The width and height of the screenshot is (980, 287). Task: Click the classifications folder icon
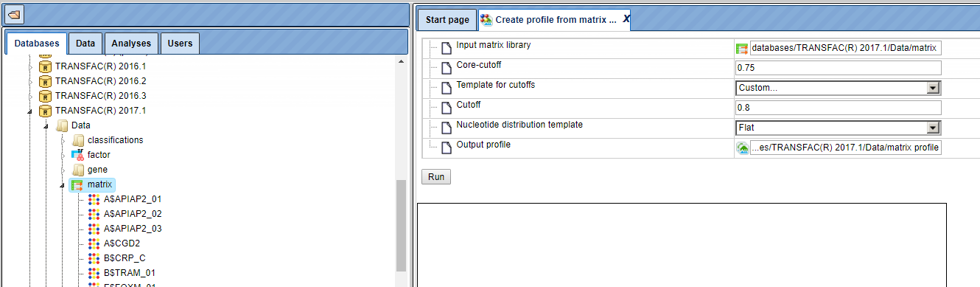(x=77, y=140)
